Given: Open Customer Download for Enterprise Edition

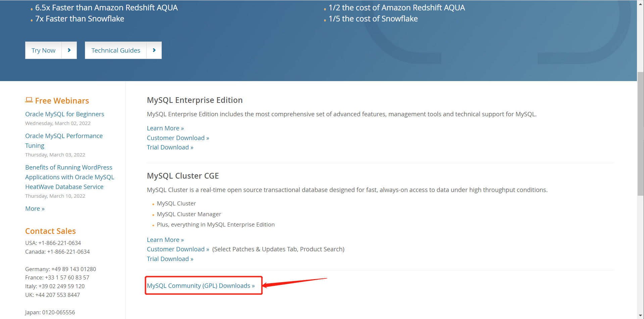Looking at the screenshot, I should tap(178, 138).
